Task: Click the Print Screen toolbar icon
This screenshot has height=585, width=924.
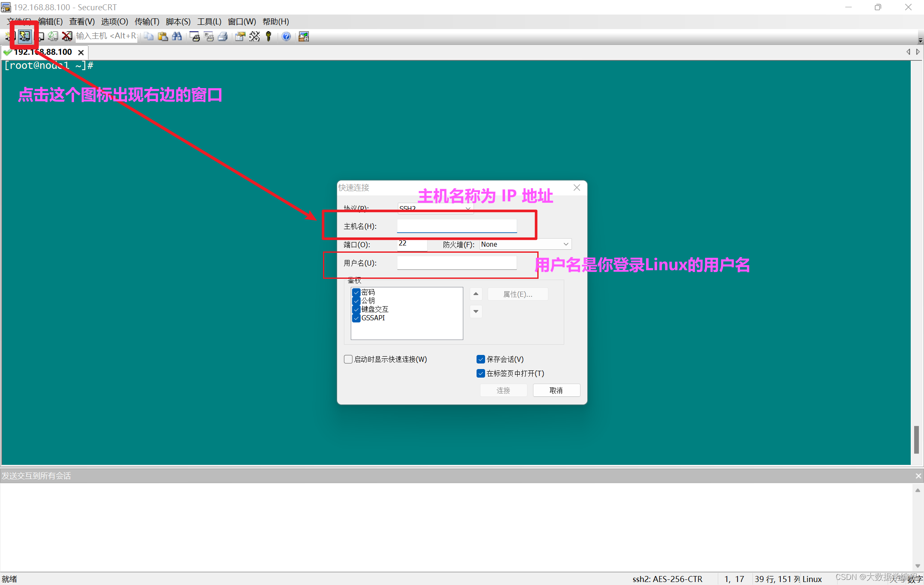Action: point(195,36)
